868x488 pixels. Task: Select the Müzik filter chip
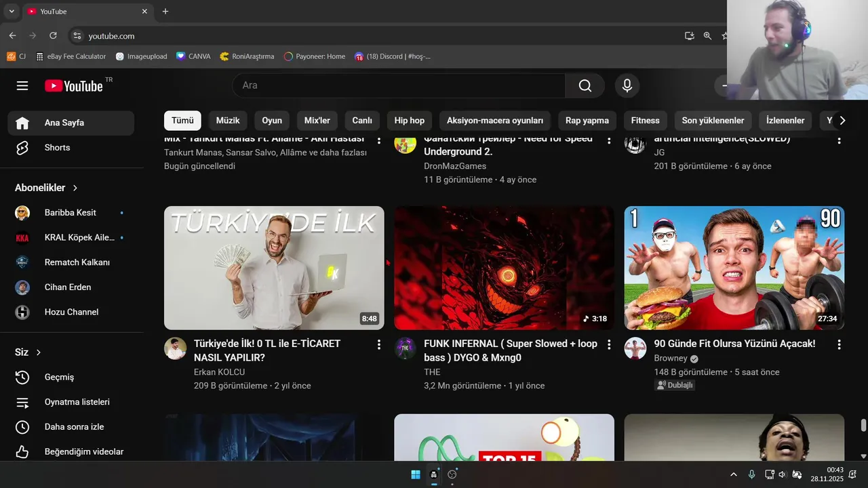pyautogui.click(x=228, y=121)
